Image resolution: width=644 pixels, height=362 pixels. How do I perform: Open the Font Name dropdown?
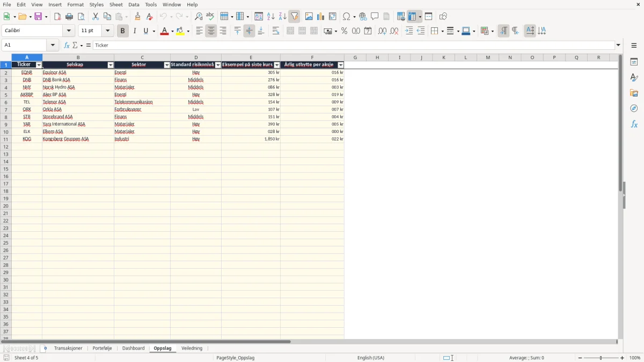coord(69,31)
